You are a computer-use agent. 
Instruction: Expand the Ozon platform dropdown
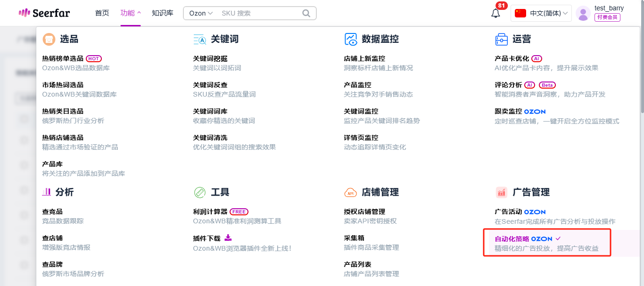(x=201, y=13)
